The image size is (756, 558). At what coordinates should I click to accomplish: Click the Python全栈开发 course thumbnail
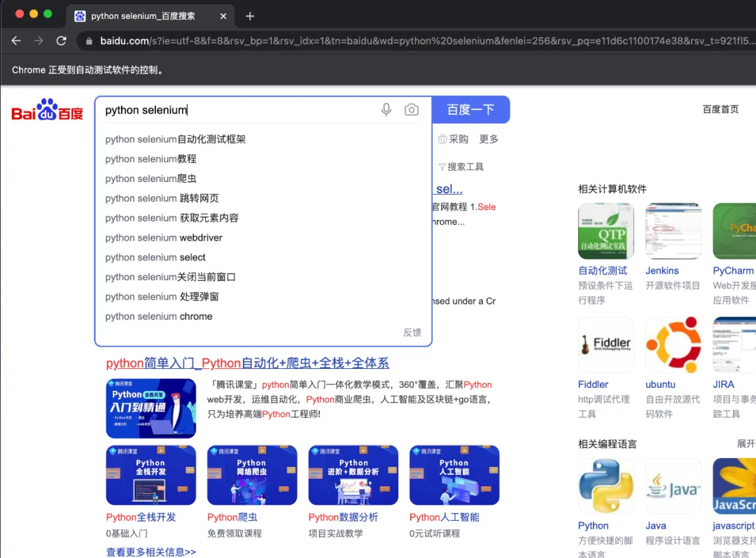(151, 475)
